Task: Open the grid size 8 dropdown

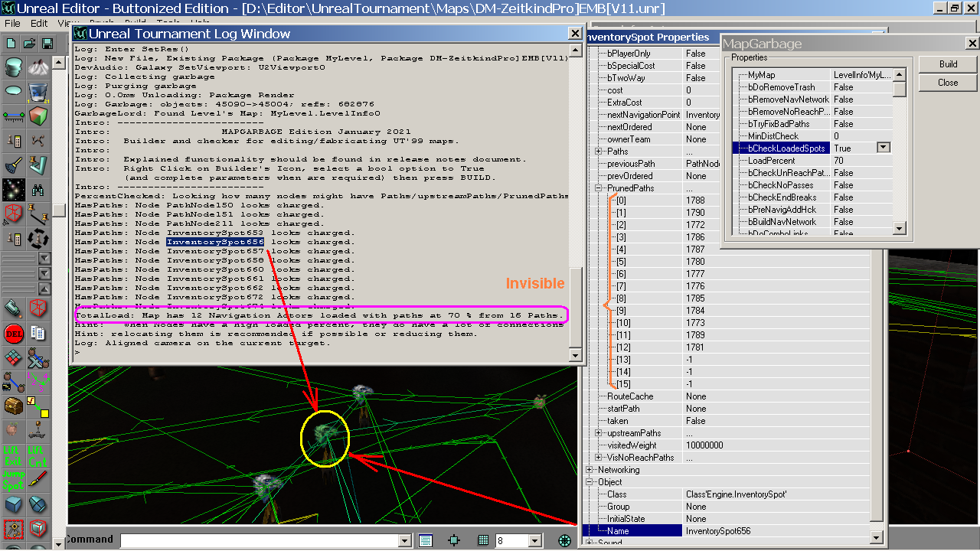Action: click(534, 541)
